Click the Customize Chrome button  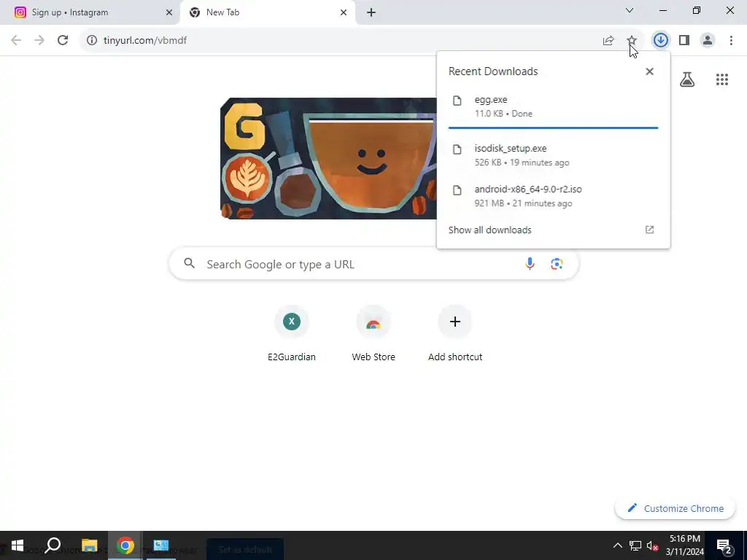(675, 508)
